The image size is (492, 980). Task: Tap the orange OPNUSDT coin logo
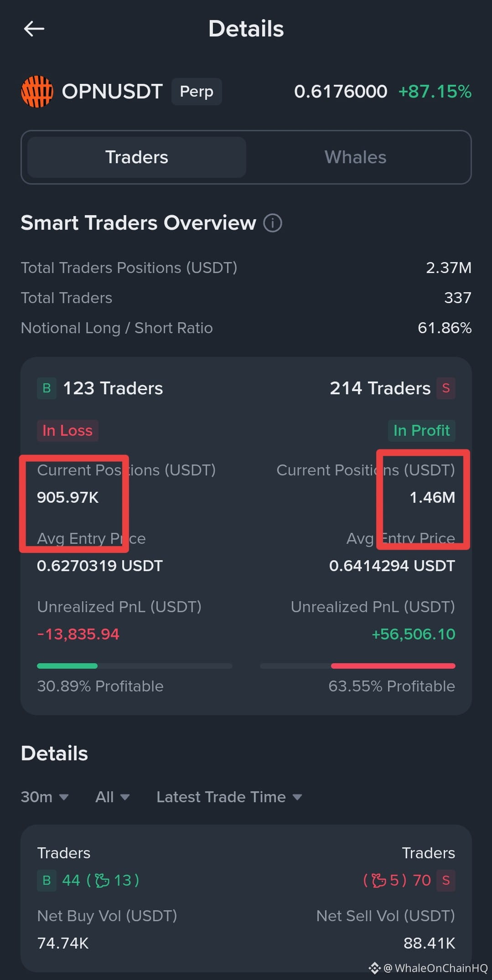point(37,92)
